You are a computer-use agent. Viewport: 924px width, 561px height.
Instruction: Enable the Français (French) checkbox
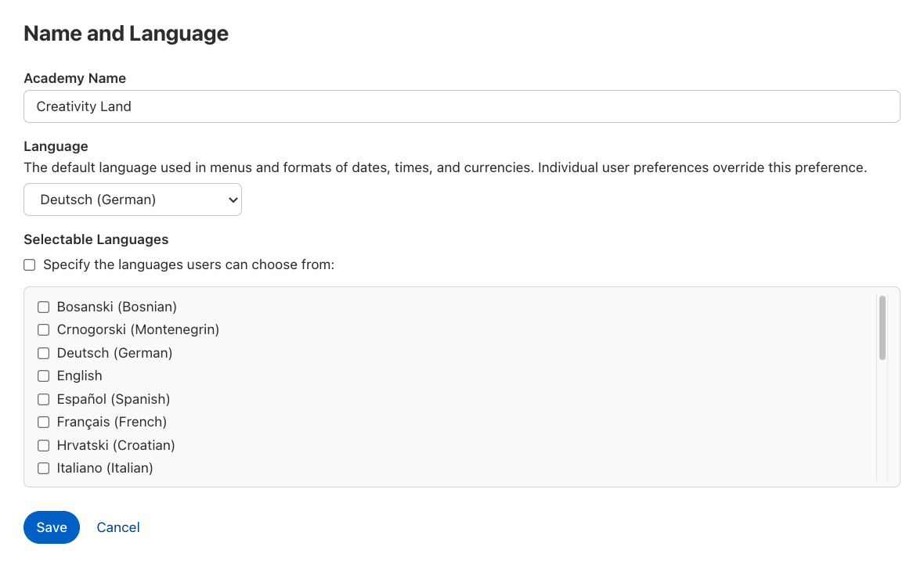tap(44, 422)
